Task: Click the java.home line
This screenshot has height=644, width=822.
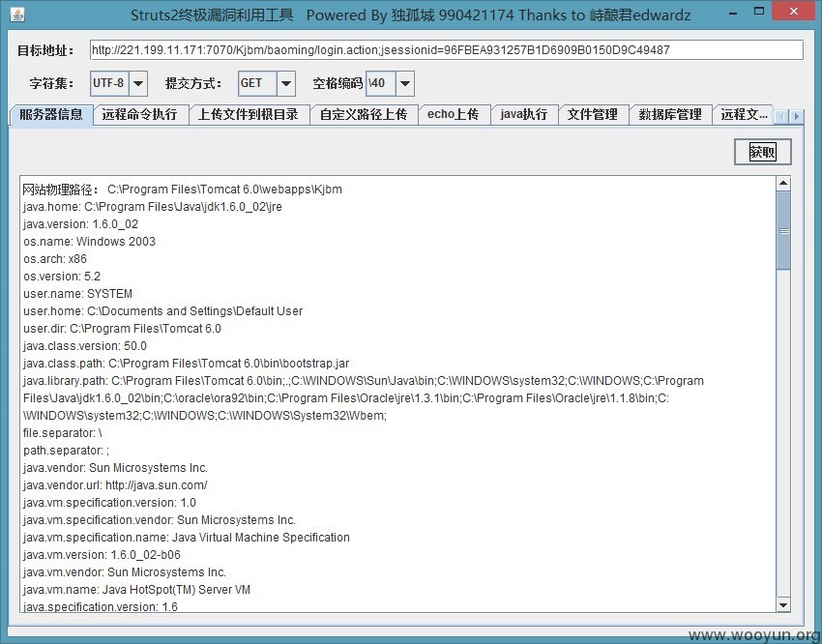Action: click(x=153, y=207)
